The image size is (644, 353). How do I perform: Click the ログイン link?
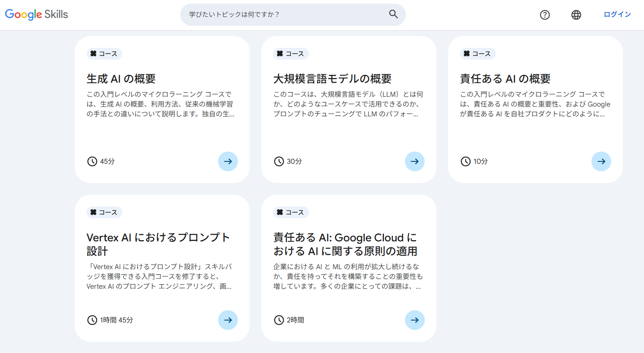coord(617,14)
